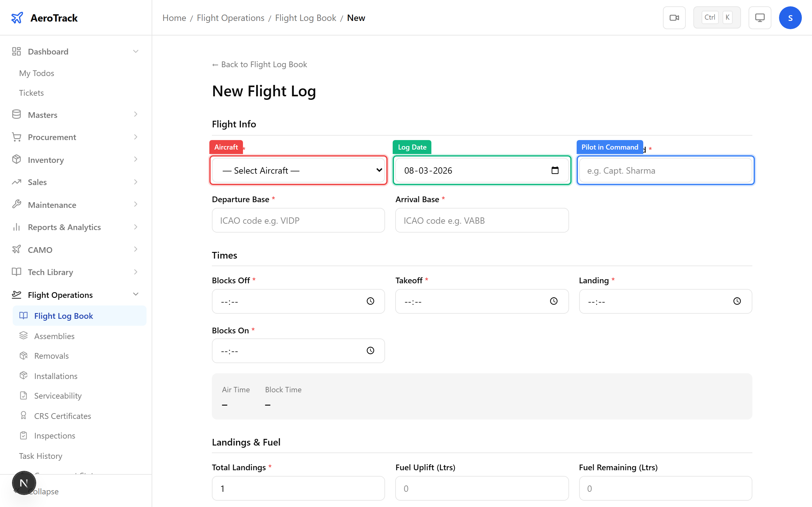The height and width of the screenshot is (507, 812).
Task: Open the Select Aircraft dropdown
Action: (x=298, y=170)
